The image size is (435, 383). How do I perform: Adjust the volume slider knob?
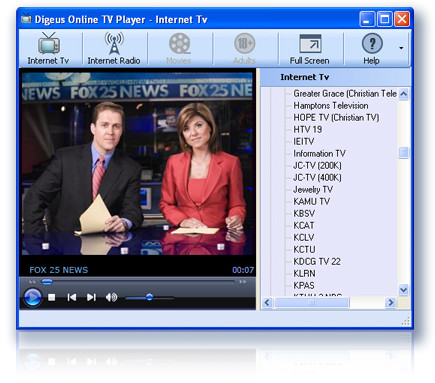coord(150,297)
